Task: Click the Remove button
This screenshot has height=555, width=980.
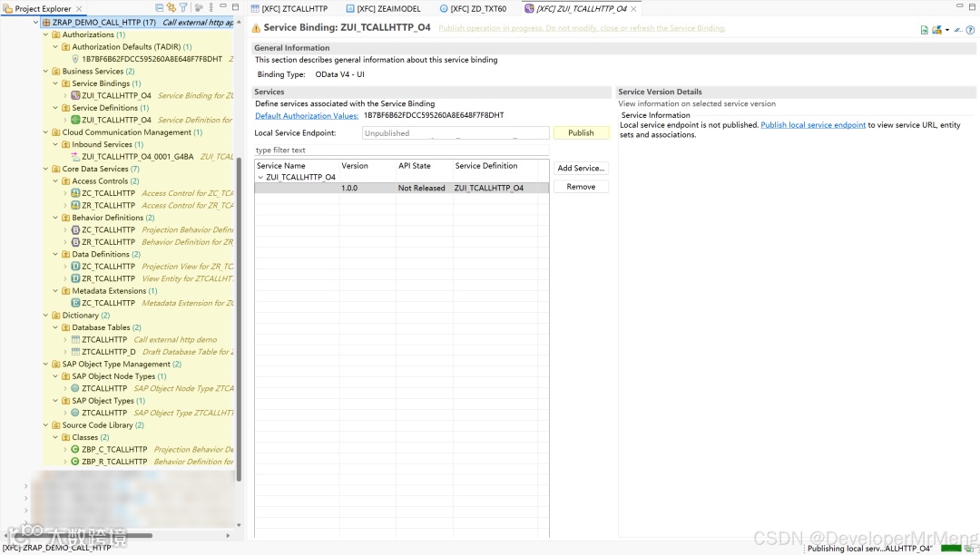Action: click(x=581, y=187)
